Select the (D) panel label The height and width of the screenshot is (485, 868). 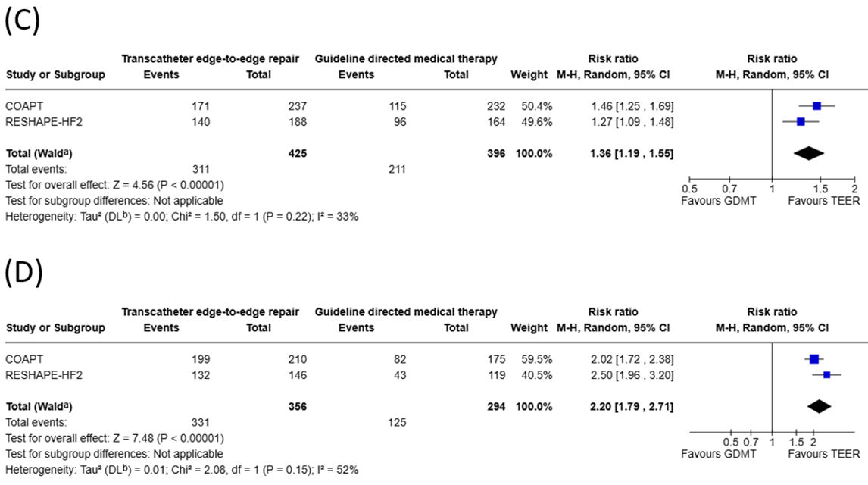pyautogui.click(x=23, y=273)
